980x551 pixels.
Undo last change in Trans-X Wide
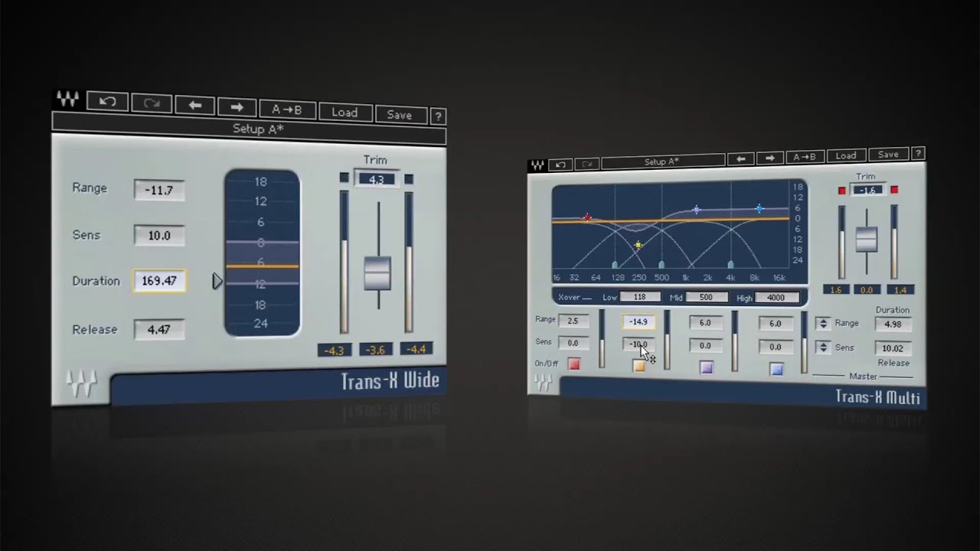pyautogui.click(x=107, y=102)
